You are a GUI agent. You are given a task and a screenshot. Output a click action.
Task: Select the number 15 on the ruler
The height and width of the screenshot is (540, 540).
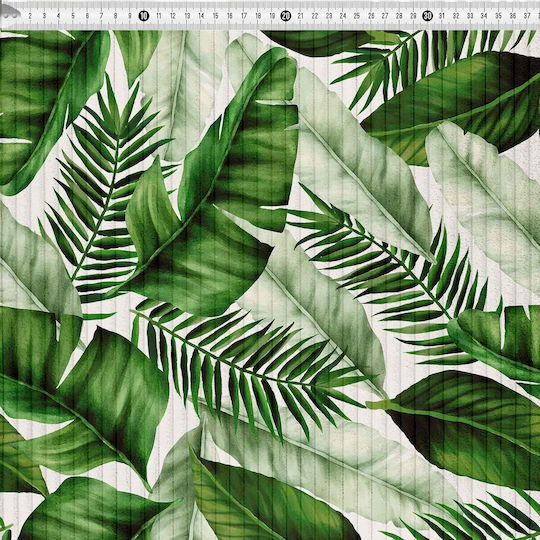[215, 16]
